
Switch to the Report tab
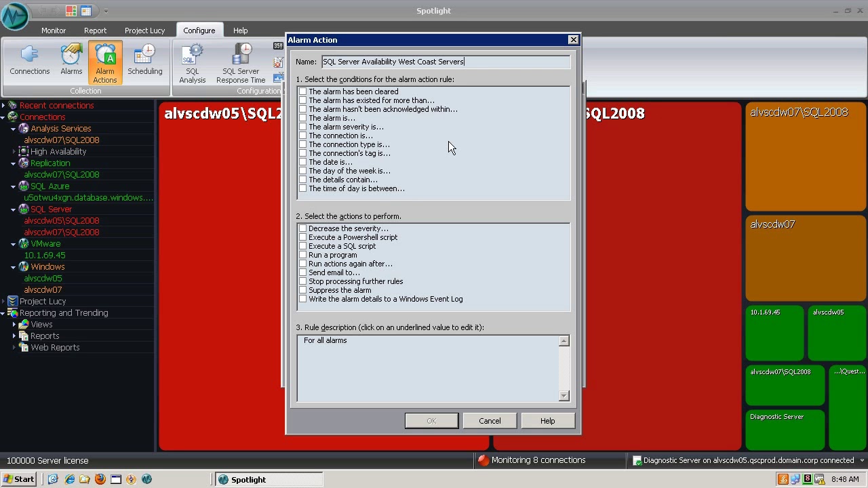95,30
